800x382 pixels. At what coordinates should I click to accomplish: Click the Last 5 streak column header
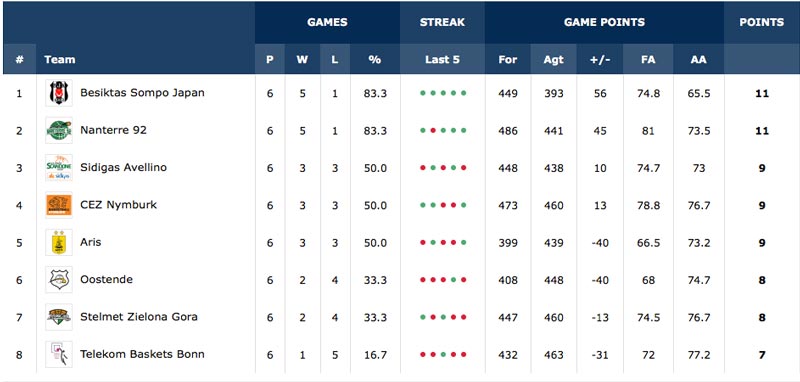(442, 59)
